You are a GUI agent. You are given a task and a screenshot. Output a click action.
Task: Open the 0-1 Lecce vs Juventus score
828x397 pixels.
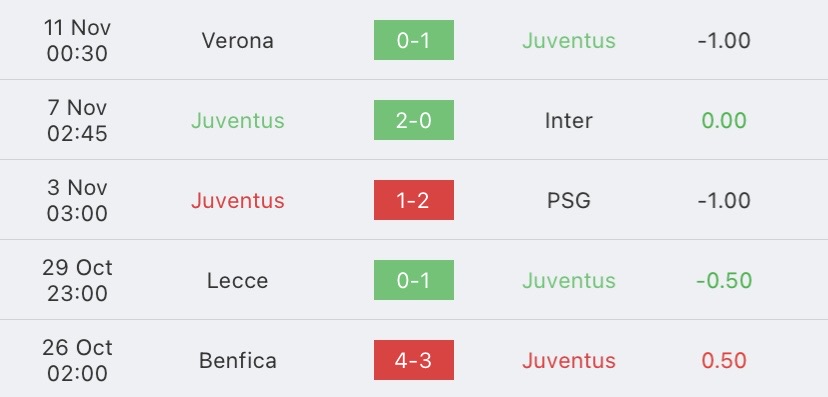(x=414, y=280)
